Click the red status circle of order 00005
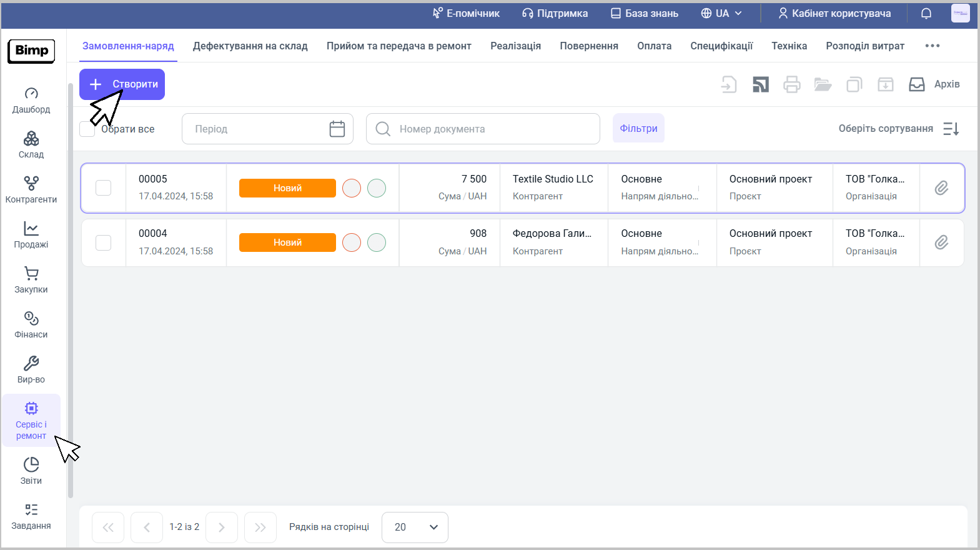 (352, 188)
